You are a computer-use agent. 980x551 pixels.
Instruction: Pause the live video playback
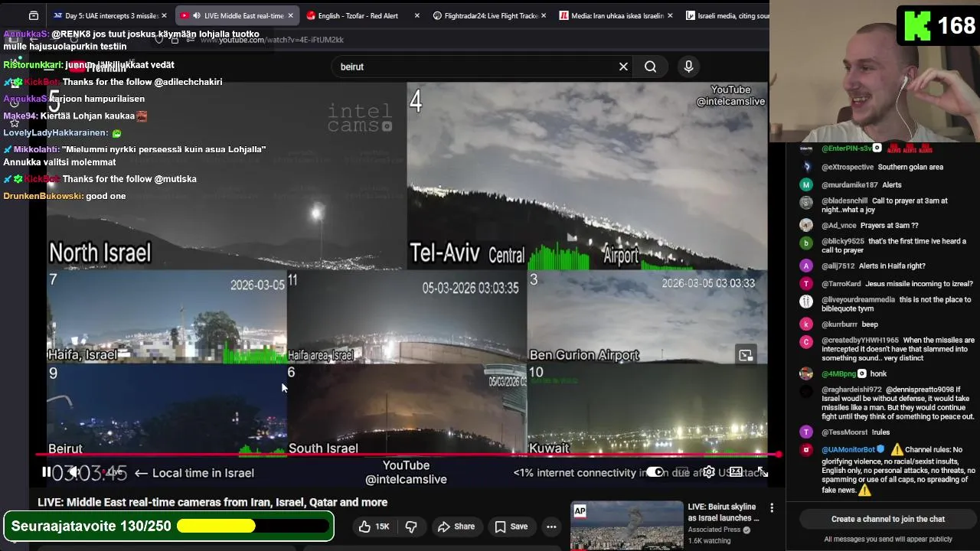tap(46, 472)
